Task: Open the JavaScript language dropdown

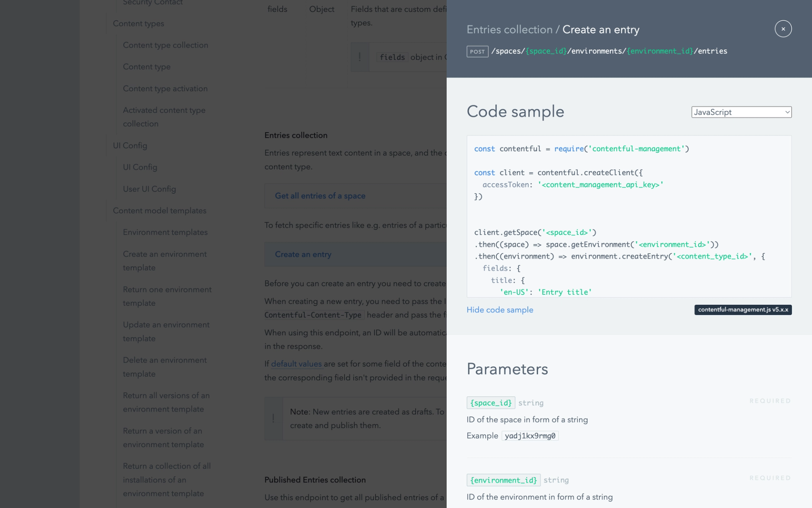Action: [741, 112]
